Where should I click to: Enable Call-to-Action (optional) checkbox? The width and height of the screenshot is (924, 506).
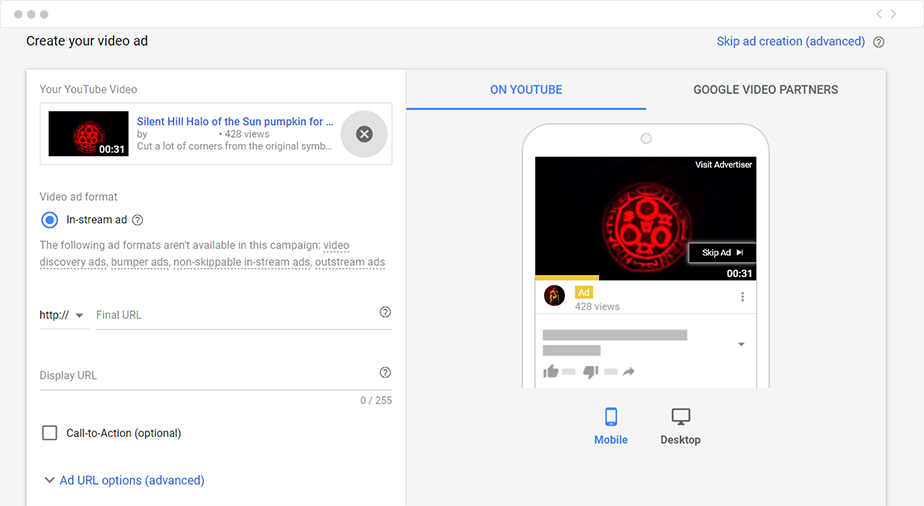[50, 433]
